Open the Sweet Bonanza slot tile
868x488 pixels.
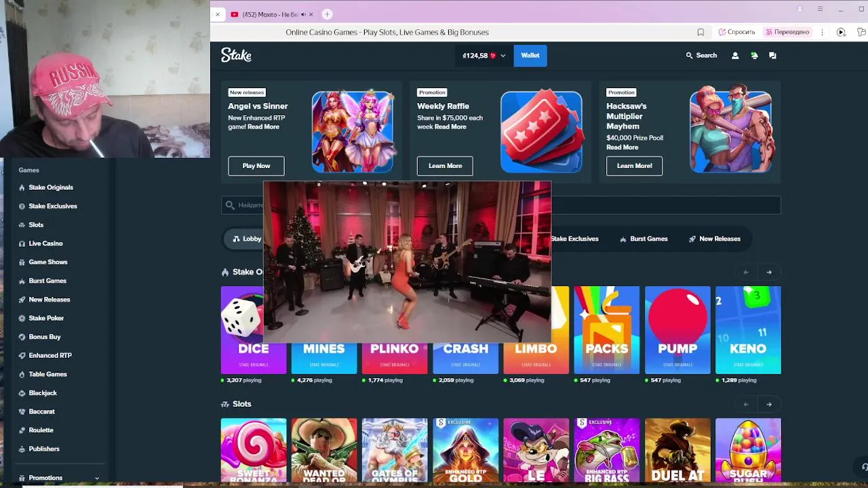[x=254, y=450]
